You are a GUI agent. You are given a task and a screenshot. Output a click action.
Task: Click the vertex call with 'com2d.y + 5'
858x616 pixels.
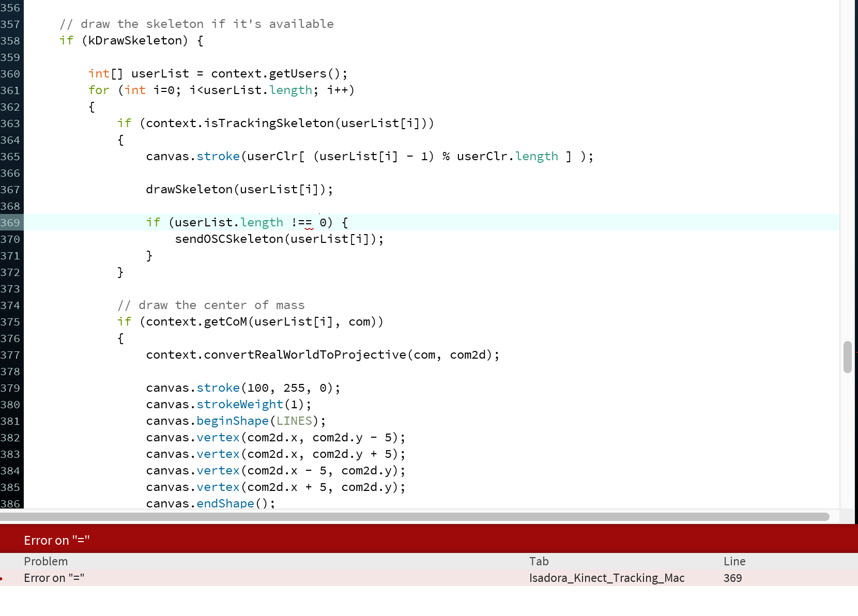[x=275, y=454]
